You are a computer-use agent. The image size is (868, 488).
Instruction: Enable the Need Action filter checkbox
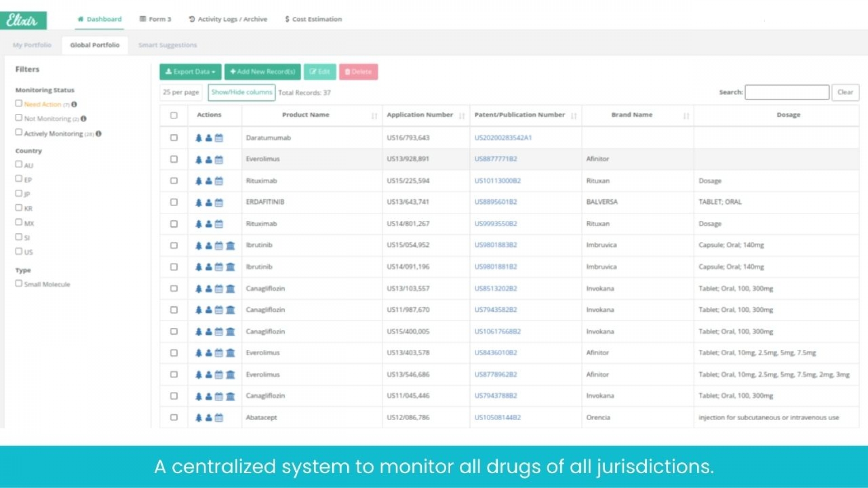[19, 103]
